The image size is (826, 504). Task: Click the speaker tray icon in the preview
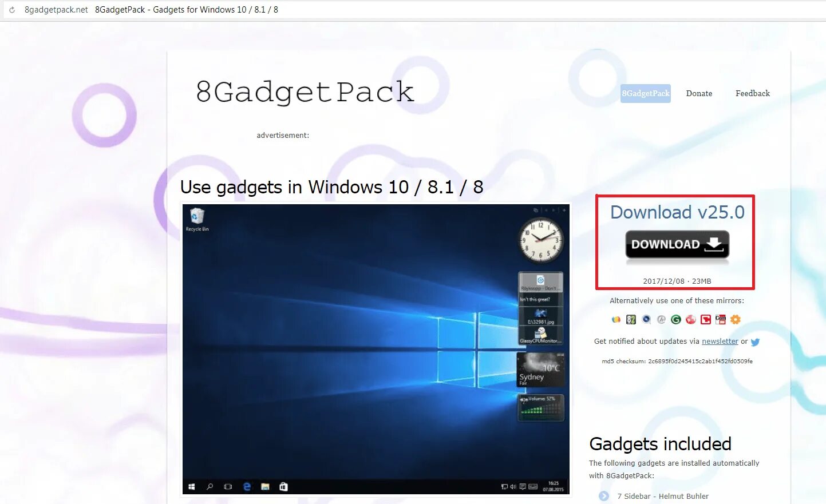click(x=513, y=487)
